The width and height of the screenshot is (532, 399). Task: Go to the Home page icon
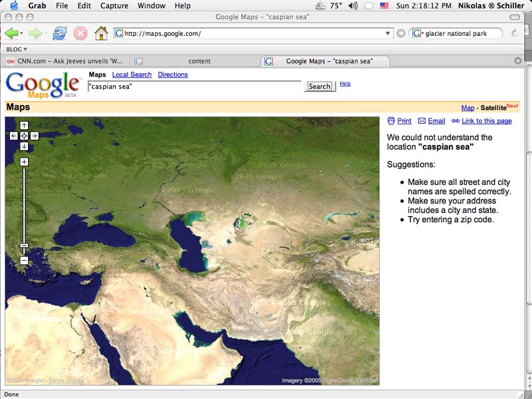(x=101, y=33)
